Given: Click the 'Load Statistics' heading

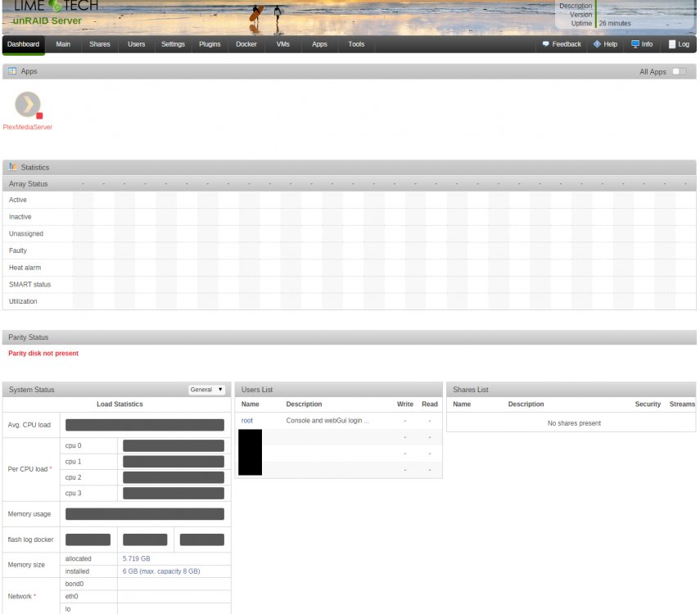Looking at the screenshot, I should (x=120, y=404).
